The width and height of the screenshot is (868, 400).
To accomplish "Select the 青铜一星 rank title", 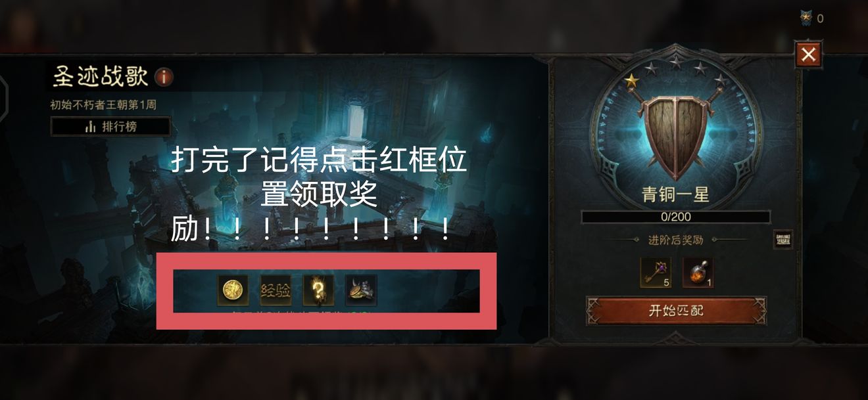I will tap(675, 194).
